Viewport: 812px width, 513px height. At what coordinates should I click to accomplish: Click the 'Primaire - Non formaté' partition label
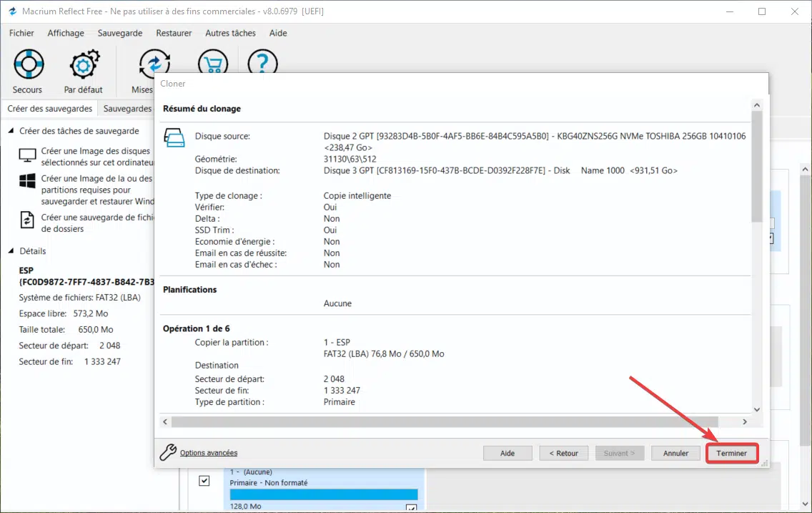269,483
